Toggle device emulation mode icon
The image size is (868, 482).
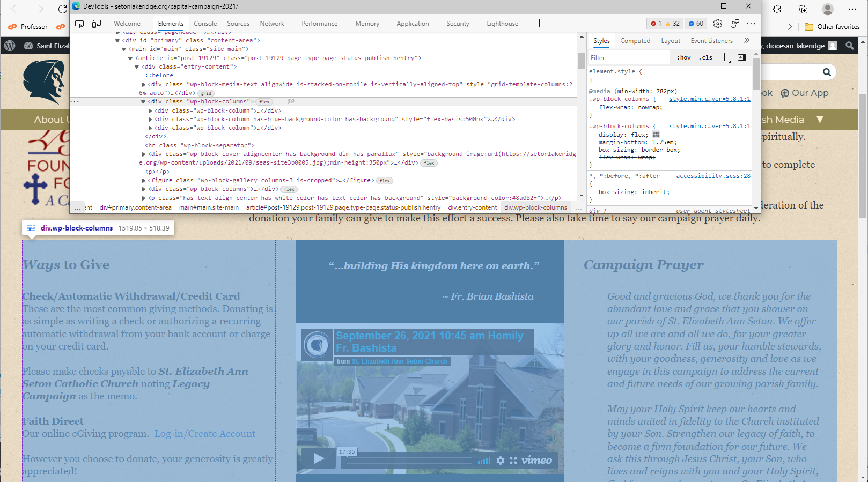97,24
